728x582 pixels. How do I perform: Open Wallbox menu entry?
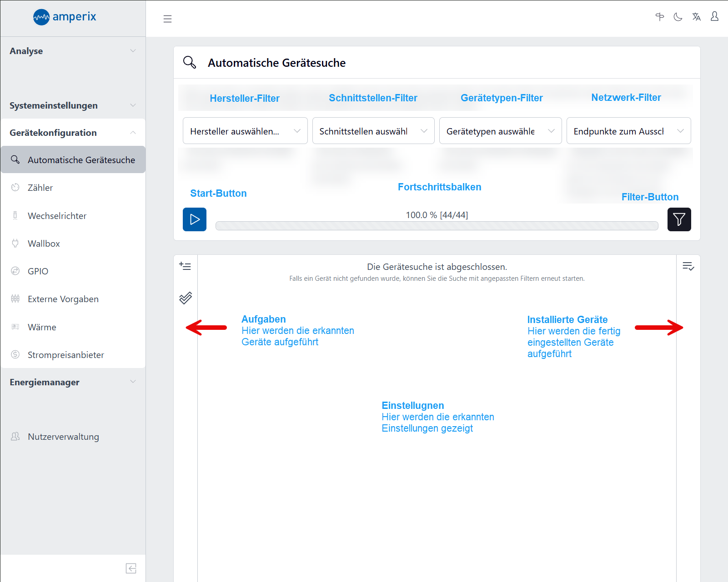[x=44, y=244]
